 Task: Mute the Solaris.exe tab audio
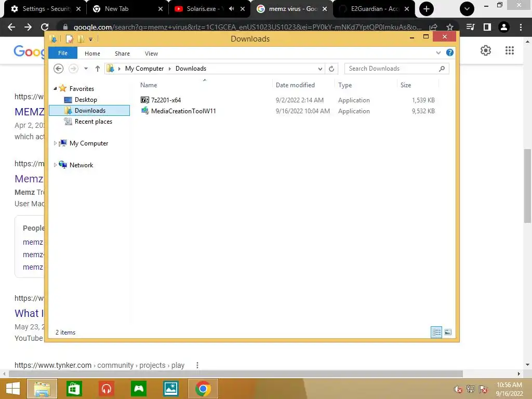(231, 9)
